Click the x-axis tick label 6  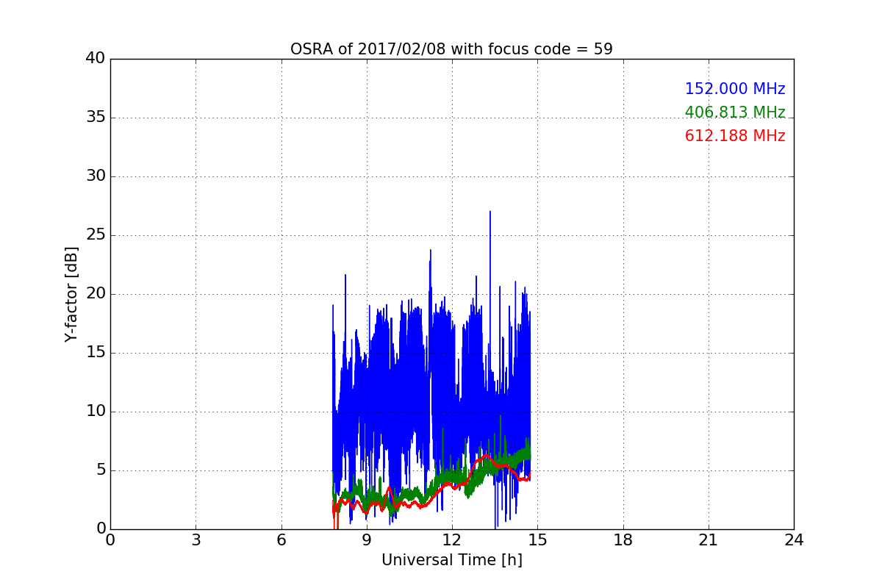[x=281, y=540]
